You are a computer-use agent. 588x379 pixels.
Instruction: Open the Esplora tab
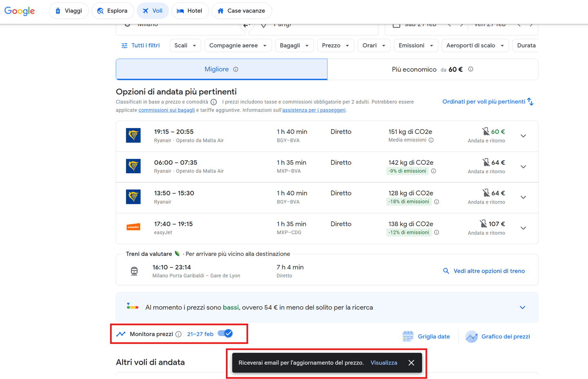(x=112, y=11)
